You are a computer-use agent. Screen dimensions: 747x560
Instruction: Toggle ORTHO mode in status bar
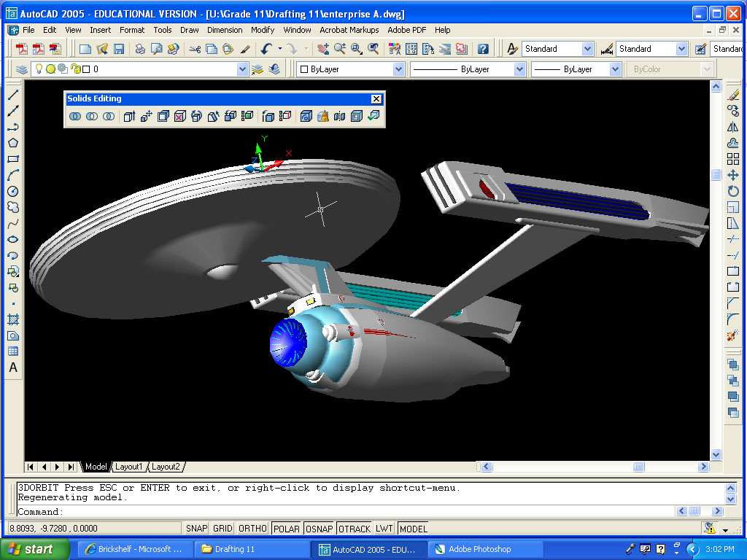pyautogui.click(x=252, y=529)
